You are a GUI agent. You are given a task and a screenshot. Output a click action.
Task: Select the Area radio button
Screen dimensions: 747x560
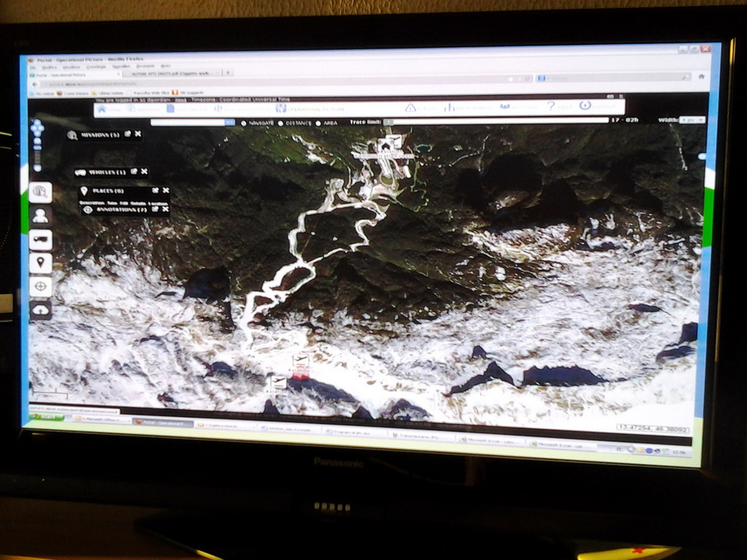click(317, 123)
